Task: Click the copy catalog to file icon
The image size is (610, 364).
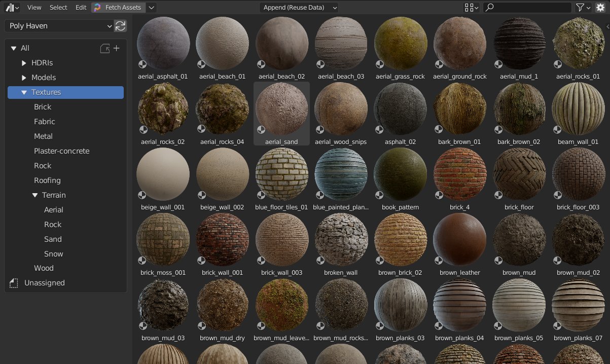Action: pos(105,48)
